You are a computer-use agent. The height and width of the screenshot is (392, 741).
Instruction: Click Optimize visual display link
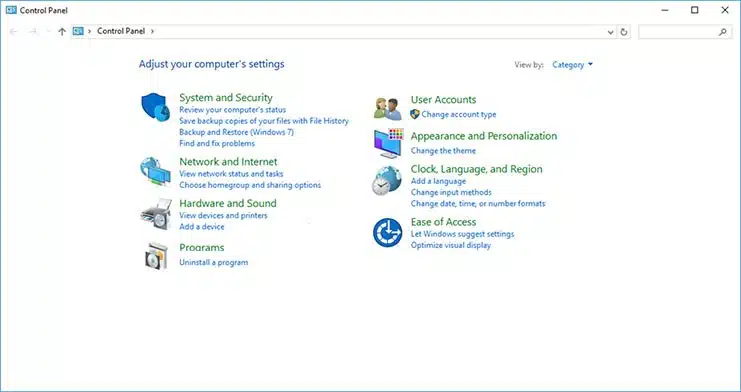pos(451,245)
